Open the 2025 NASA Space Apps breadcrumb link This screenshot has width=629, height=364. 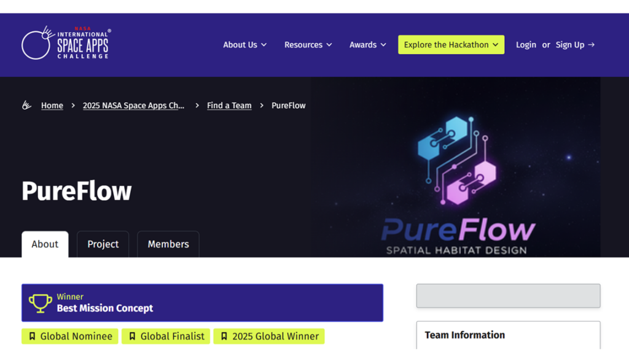click(133, 106)
